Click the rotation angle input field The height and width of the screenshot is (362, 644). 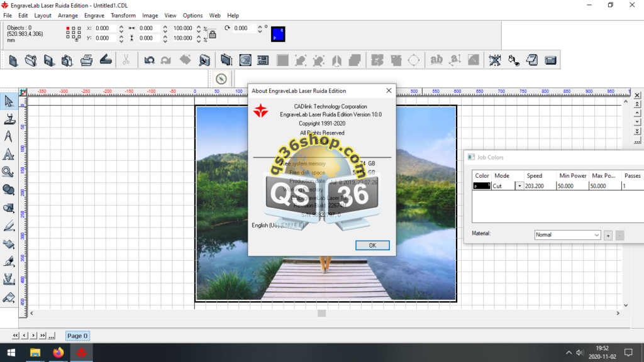[245, 28]
